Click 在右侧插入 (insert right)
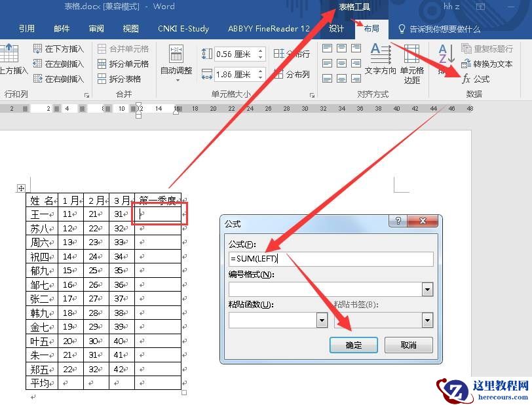The width and height of the screenshot is (532, 405). (58, 79)
